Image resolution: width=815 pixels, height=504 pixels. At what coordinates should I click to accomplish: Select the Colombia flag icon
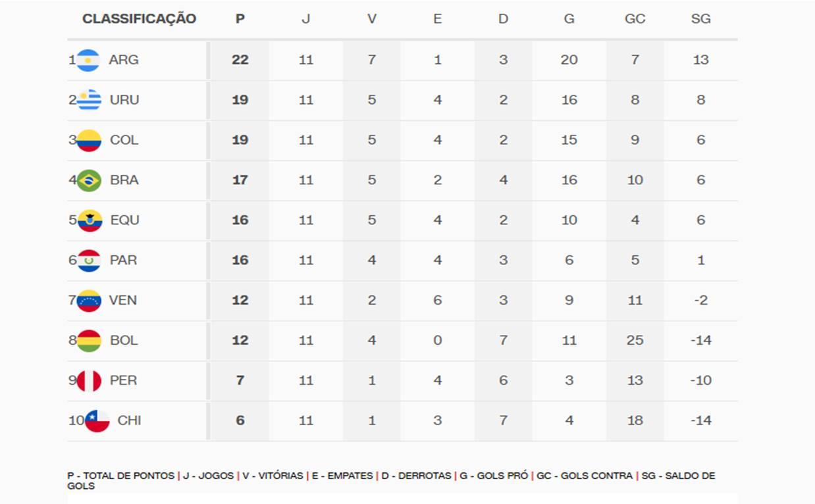pos(89,140)
